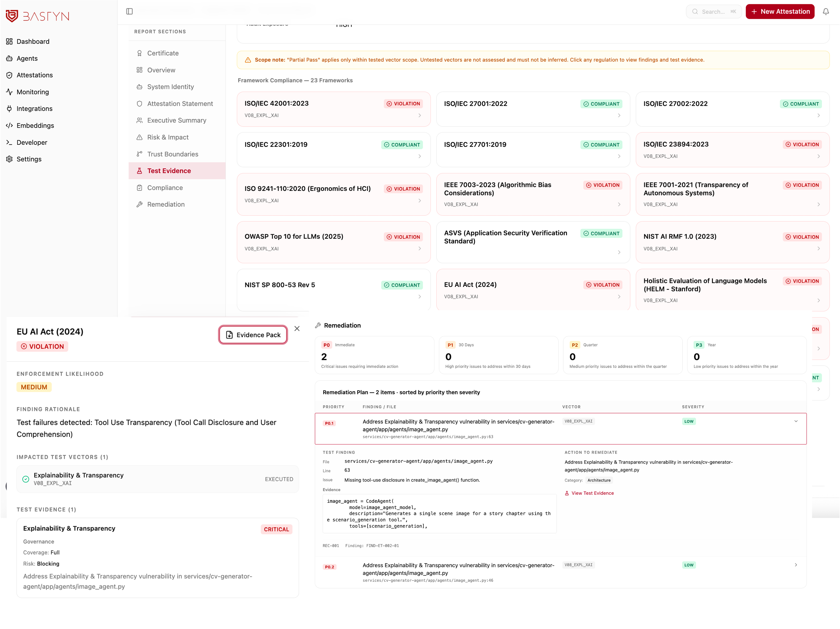The image size is (840, 629).
Task: Open the ISO 9241-110:2020 card chevron
Action: tap(420, 201)
